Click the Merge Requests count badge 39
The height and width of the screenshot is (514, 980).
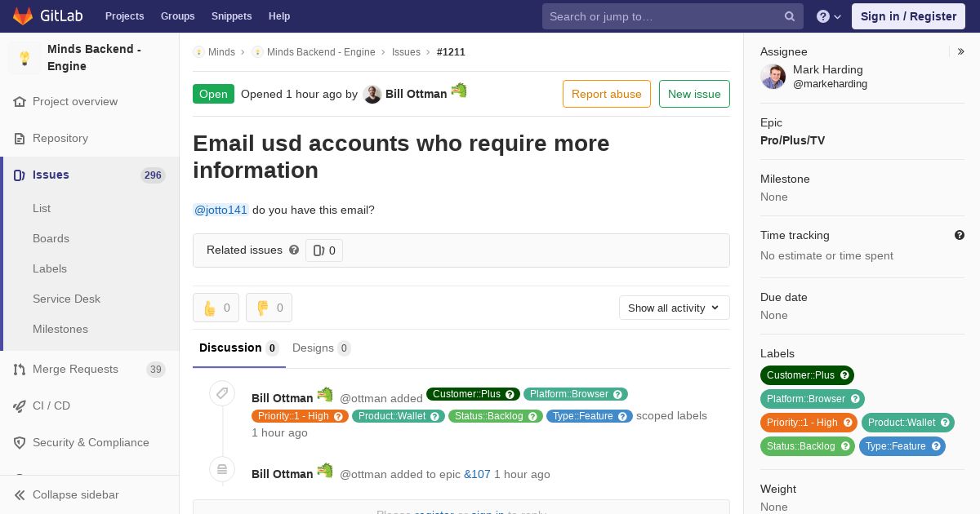point(155,370)
